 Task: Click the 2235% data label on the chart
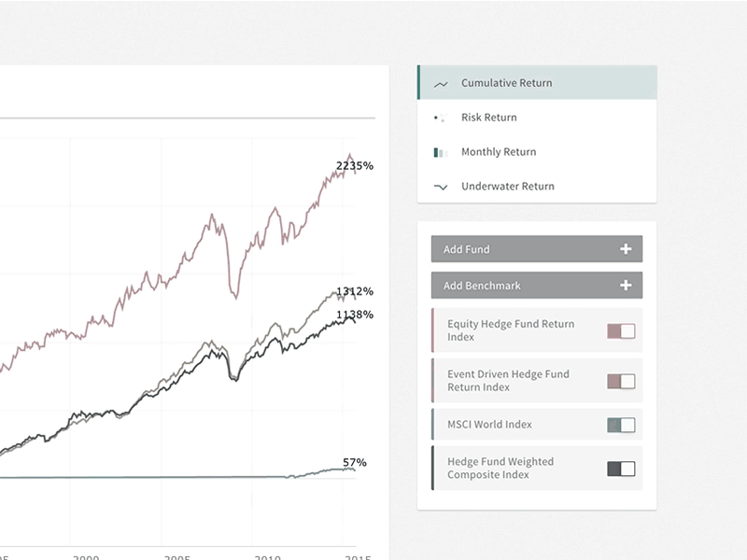tap(355, 165)
